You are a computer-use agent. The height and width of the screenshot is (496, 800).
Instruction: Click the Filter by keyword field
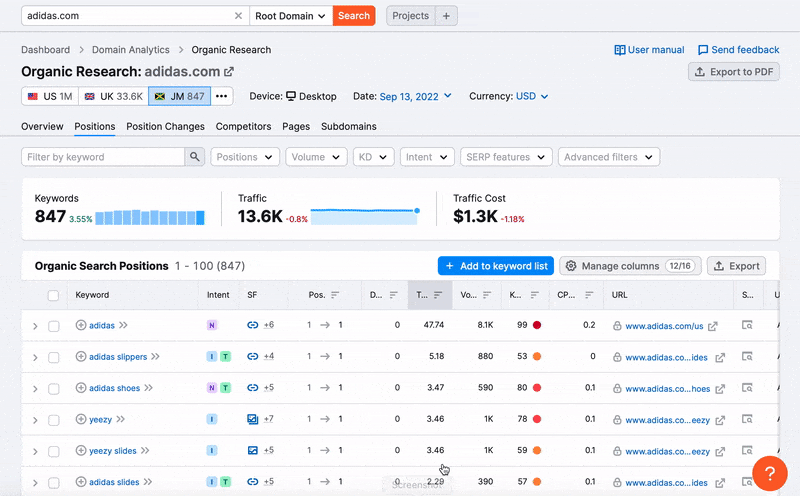[103, 157]
